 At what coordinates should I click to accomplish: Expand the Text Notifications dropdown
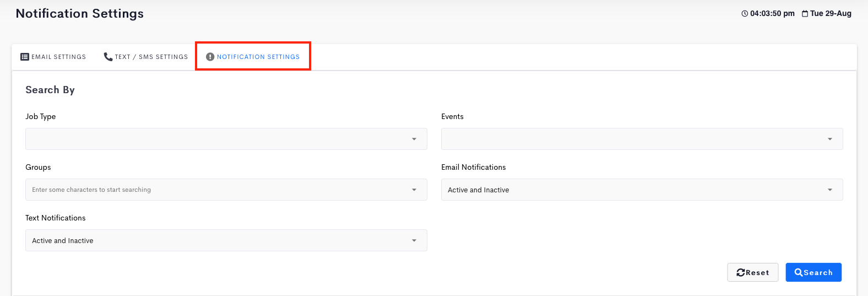point(226,240)
